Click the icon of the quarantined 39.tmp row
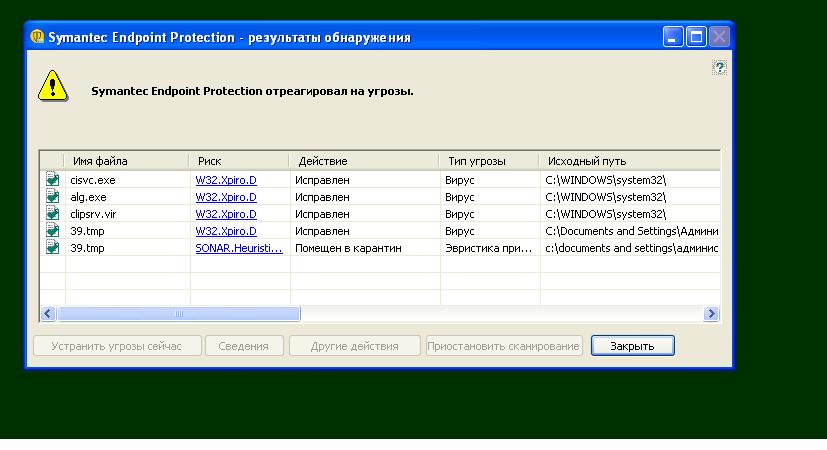Viewport: 827px width, 450px height. (x=52, y=248)
